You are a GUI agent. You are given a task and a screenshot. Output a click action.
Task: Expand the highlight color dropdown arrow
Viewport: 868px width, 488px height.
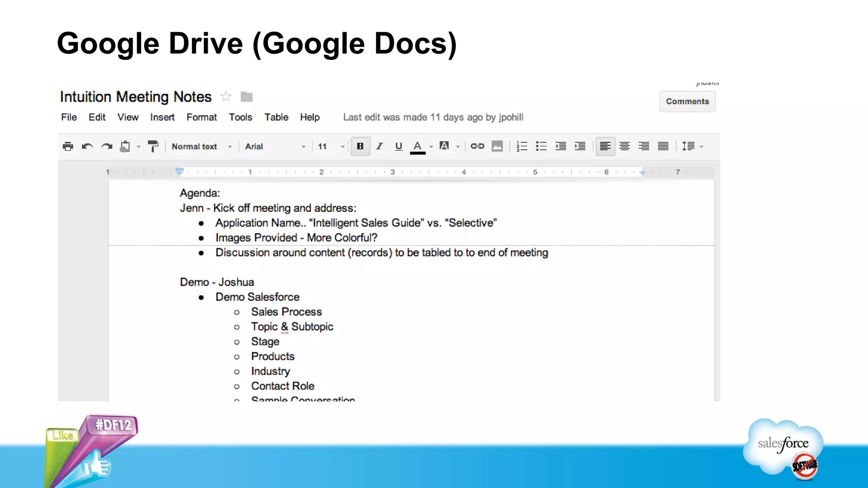tap(458, 147)
